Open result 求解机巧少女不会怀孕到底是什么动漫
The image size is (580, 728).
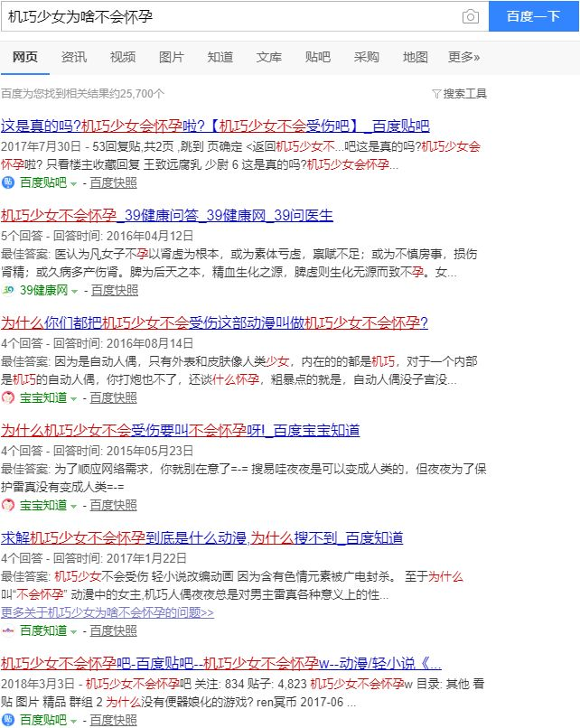[202, 538]
